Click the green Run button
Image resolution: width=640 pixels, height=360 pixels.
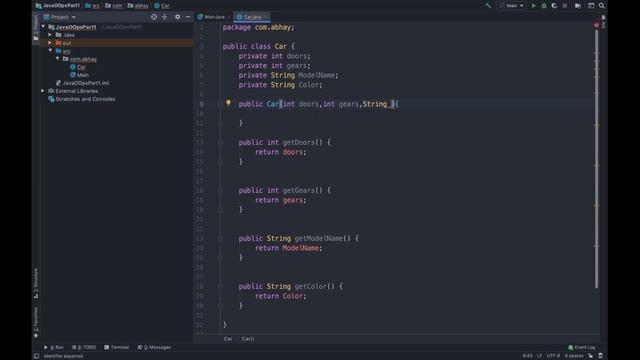pos(533,6)
